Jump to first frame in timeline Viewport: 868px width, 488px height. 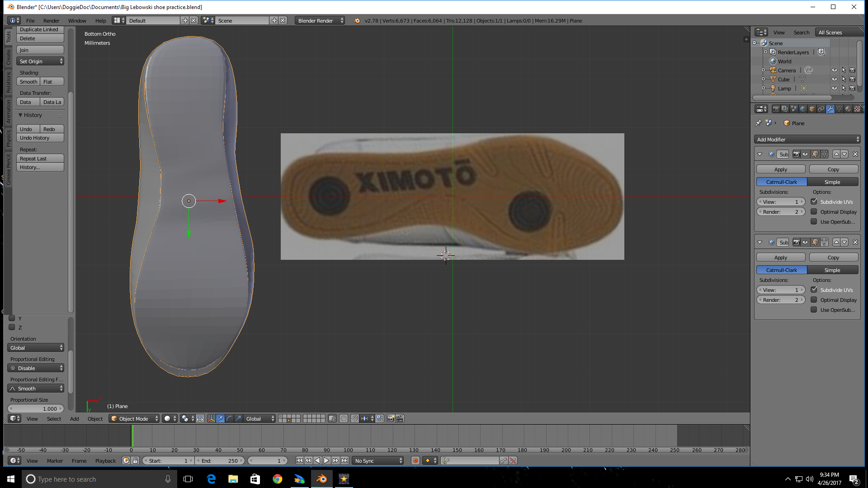click(x=299, y=460)
